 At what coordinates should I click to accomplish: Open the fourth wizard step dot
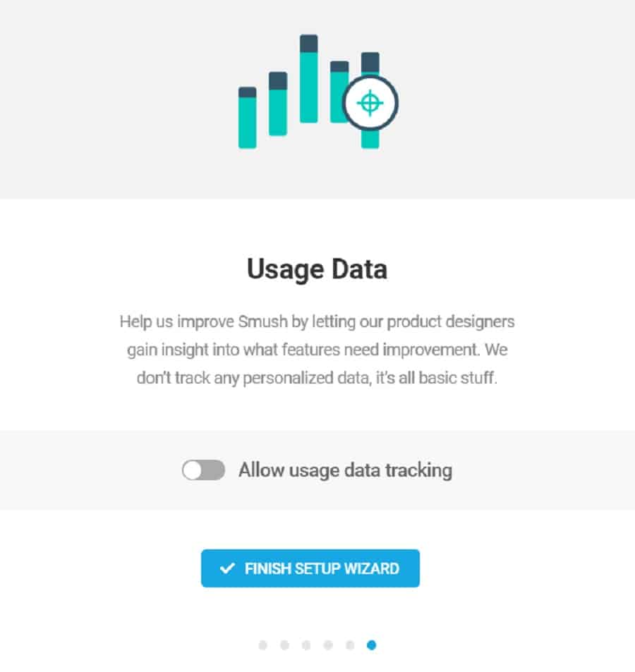328,645
